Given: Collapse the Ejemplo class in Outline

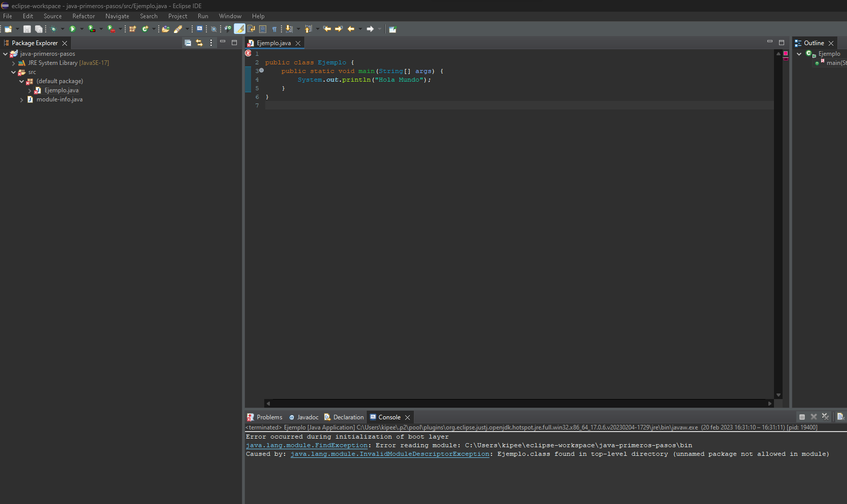Looking at the screenshot, I should click(x=799, y=54).
